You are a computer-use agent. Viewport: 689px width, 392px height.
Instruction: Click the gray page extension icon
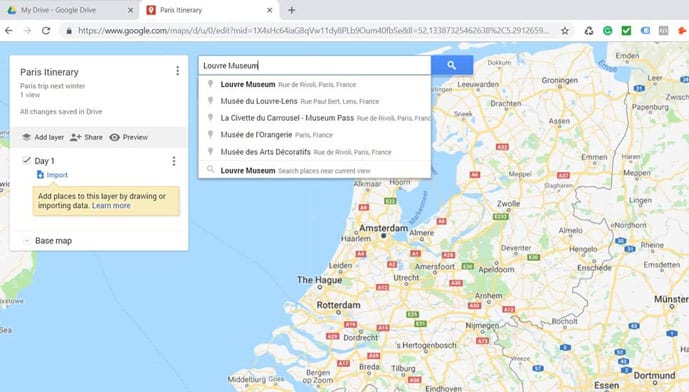tap(664, 31)
